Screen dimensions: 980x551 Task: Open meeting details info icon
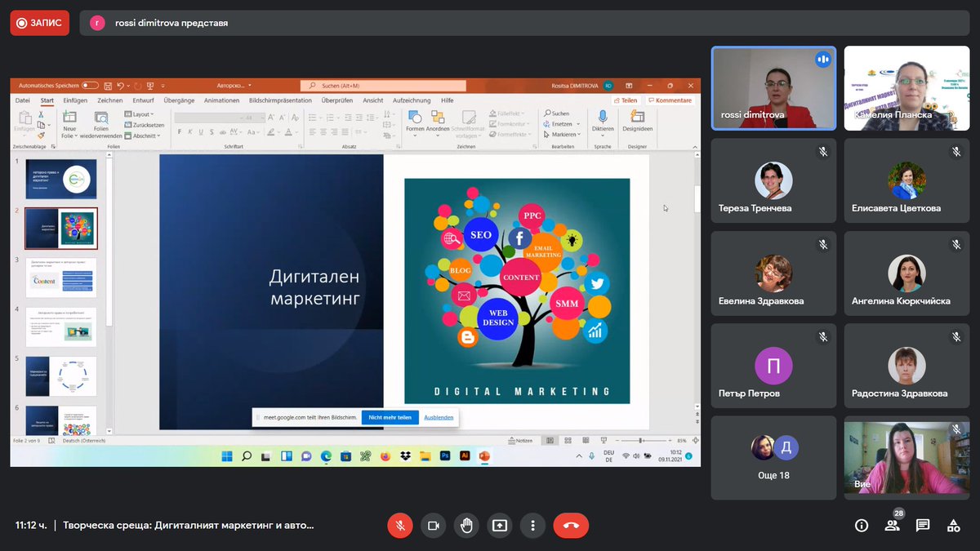tap(861, 526)
